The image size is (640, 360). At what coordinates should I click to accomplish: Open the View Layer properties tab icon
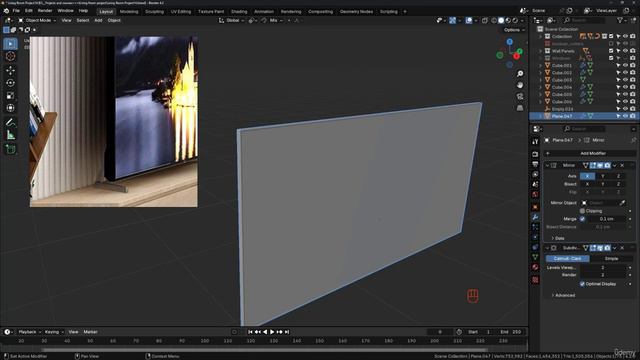535,174
